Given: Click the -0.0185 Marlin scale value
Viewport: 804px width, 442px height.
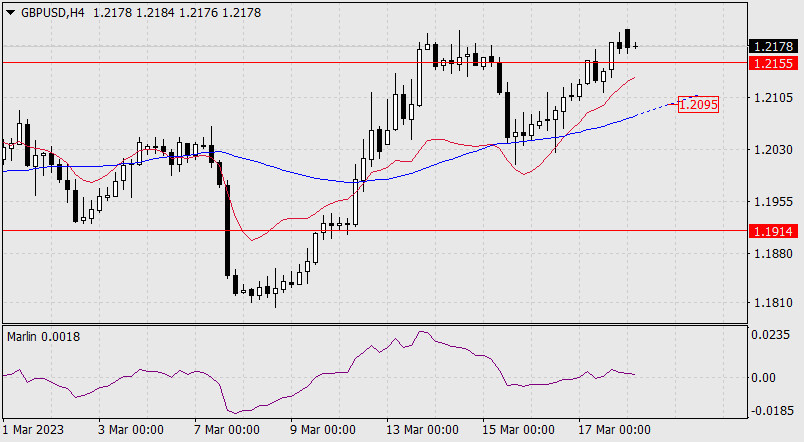Looking at the screenshot, I should (772, 410).
